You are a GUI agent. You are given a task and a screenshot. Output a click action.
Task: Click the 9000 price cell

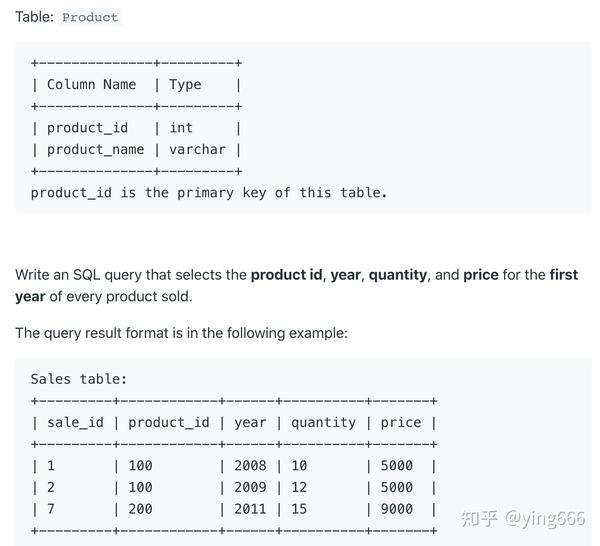point(397,509)
